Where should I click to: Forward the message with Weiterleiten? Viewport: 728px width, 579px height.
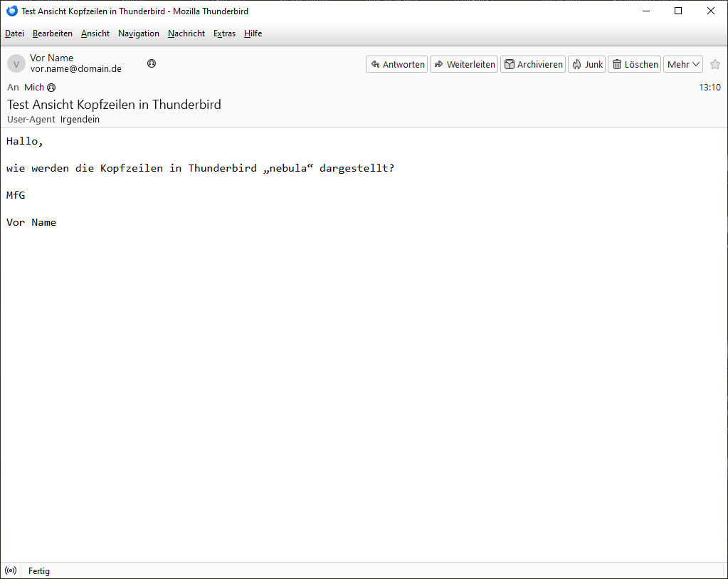(x=464, y=64)
